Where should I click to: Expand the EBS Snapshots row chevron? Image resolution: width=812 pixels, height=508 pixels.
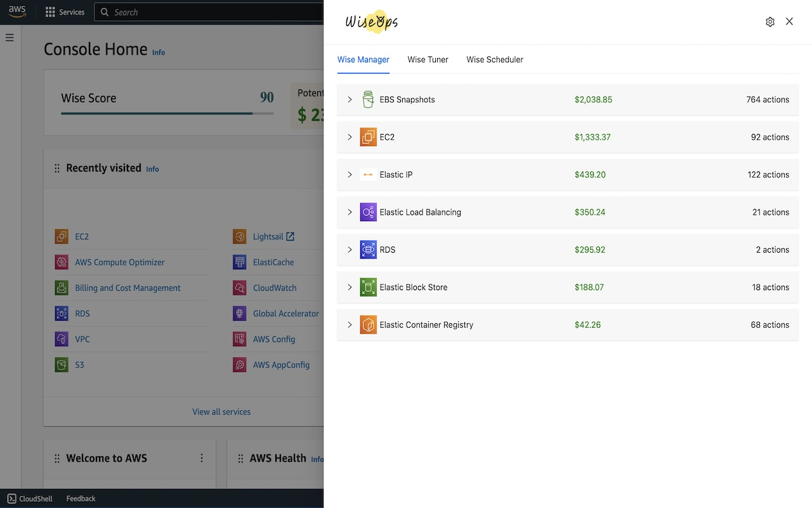[x=350, y=100]
